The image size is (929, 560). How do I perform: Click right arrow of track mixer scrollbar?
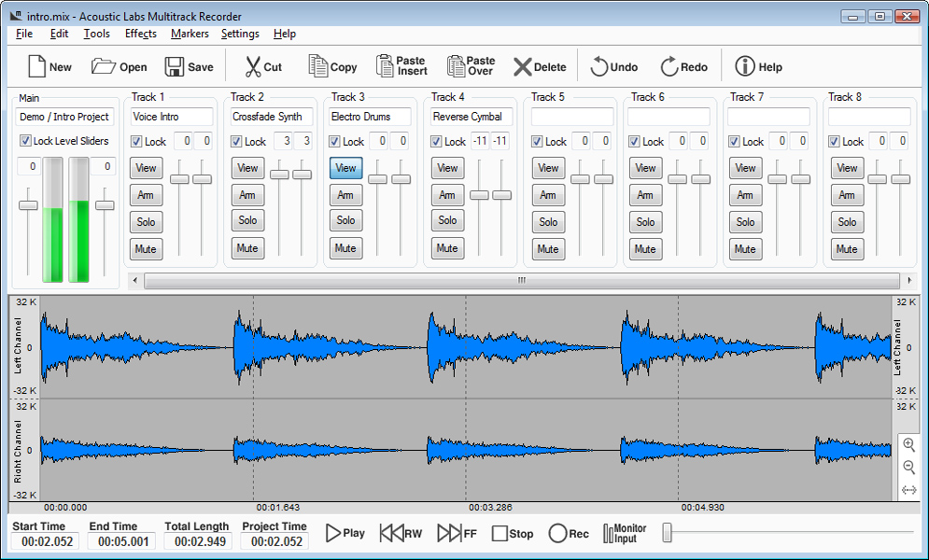909,280
